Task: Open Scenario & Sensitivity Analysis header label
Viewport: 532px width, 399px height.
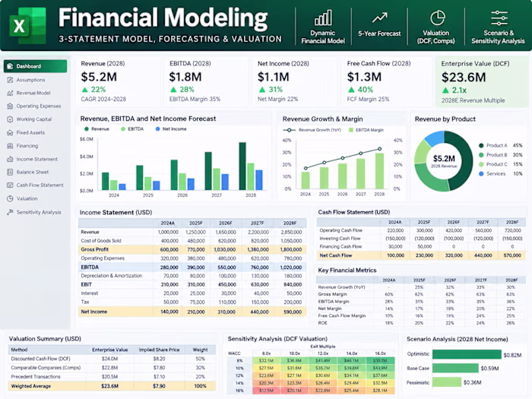Action: click(498, 37)
